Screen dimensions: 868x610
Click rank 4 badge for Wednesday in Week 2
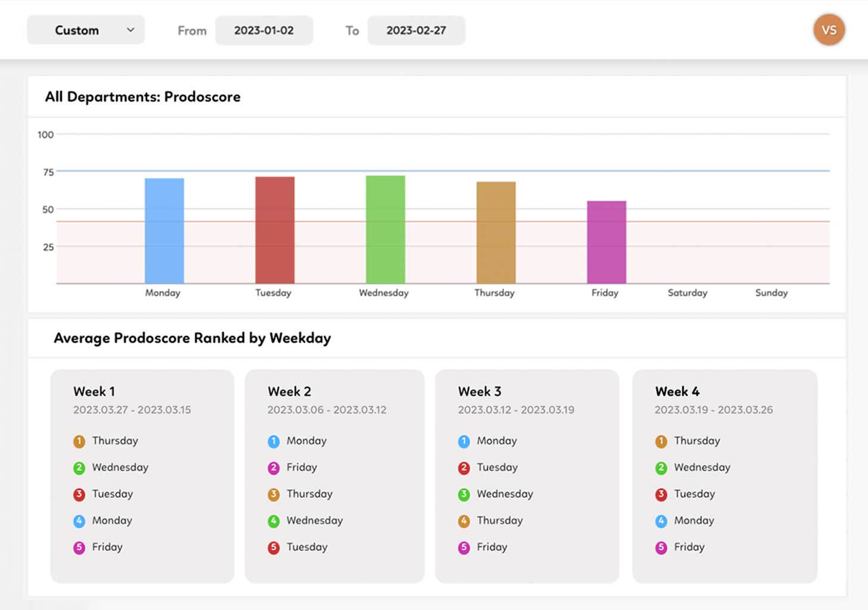[x=274, y=521]
